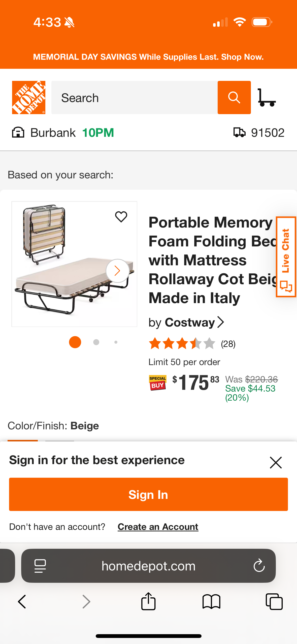The image size is (297, 644).
Task: Tap the orange Sign In button
Action: click(x=148, y=494)
